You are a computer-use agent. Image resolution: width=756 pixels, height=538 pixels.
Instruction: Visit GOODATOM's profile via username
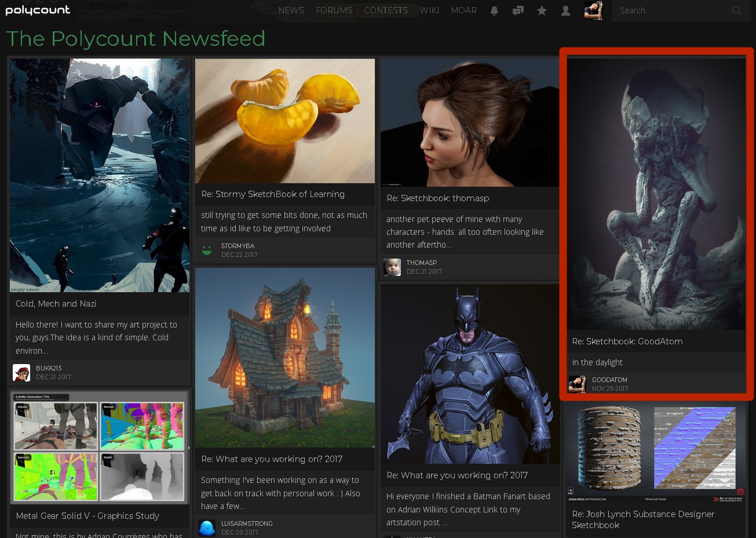(x=609, y=380)
